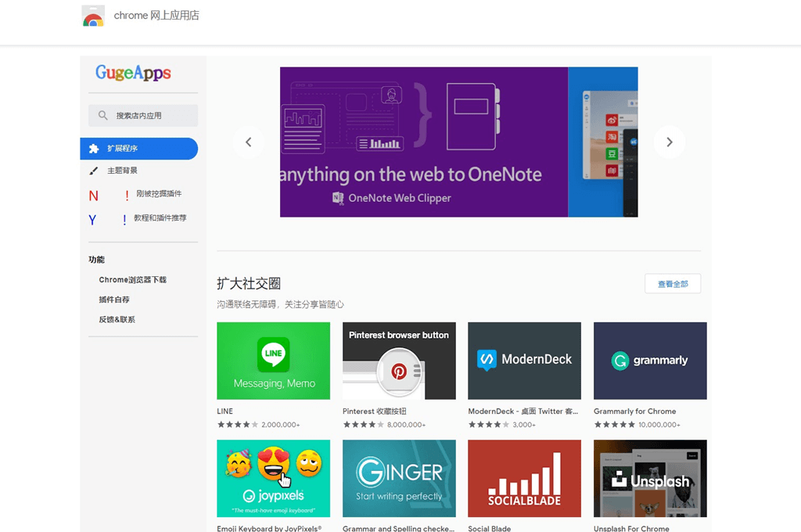The image size is (801, 532).
Task: Select the 扩展程序 extensions menu item
Action: 139,148
